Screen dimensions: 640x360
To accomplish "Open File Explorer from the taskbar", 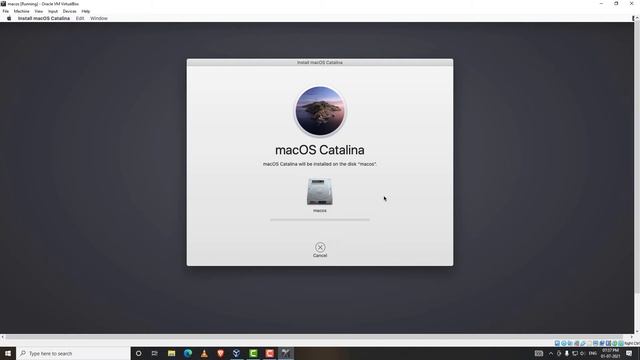I will click(171, 353).
